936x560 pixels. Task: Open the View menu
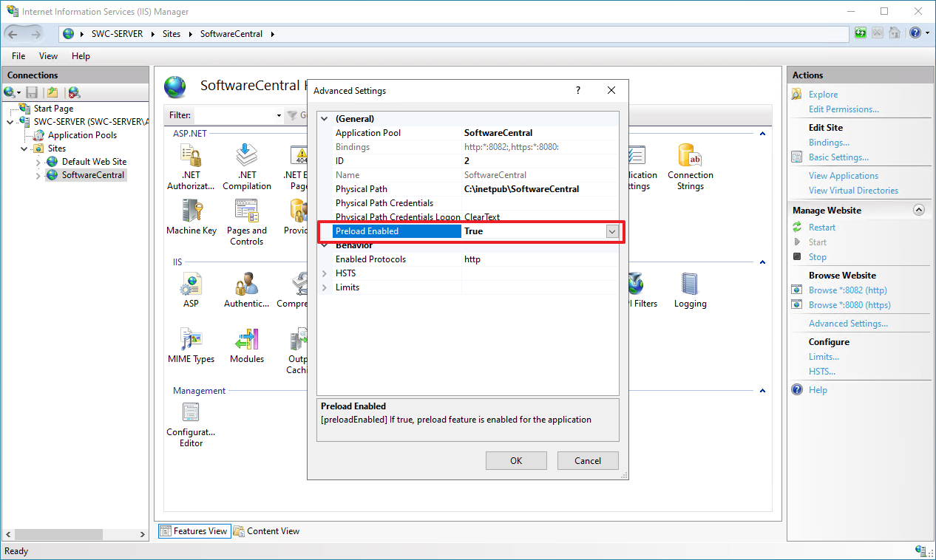click(48, 56)
